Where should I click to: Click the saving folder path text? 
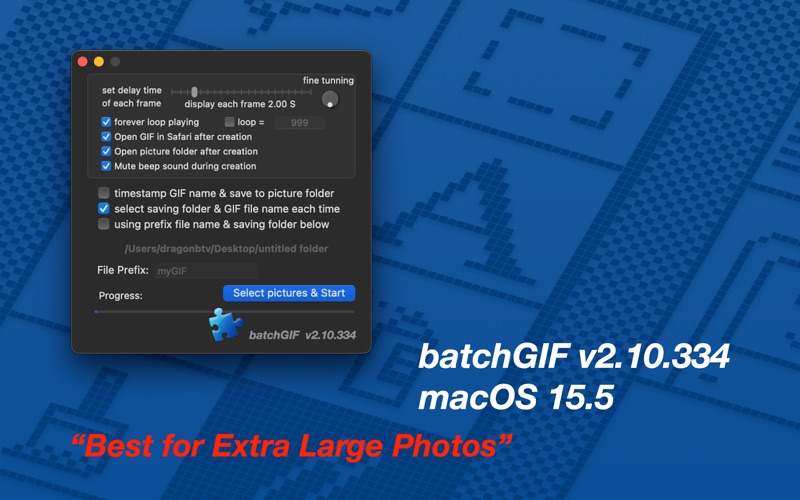pos(227,248)
